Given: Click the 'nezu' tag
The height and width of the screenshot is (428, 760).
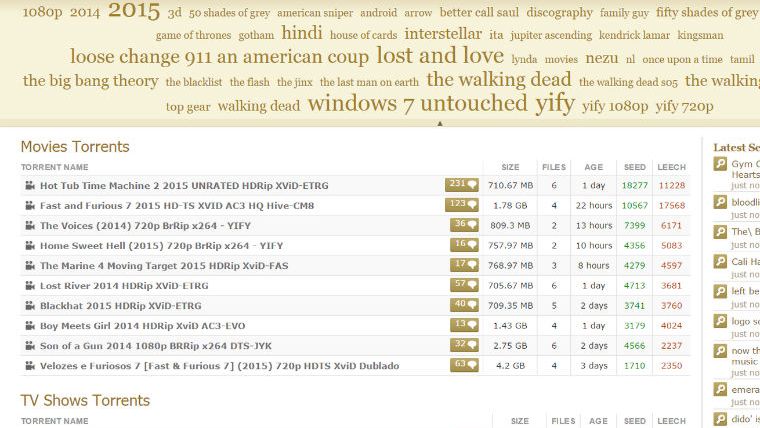Looking at the screenshot, I should (602, 58).
